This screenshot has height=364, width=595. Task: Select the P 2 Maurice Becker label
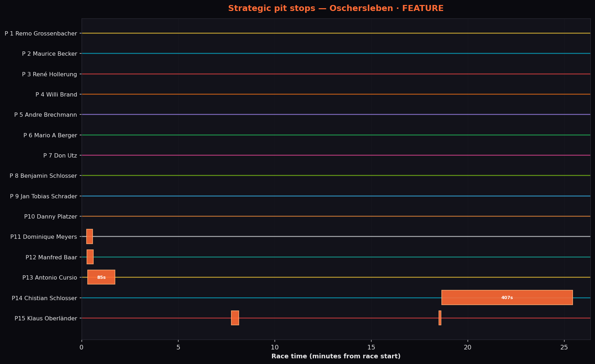pyautogui.click(x=49, y=54)
